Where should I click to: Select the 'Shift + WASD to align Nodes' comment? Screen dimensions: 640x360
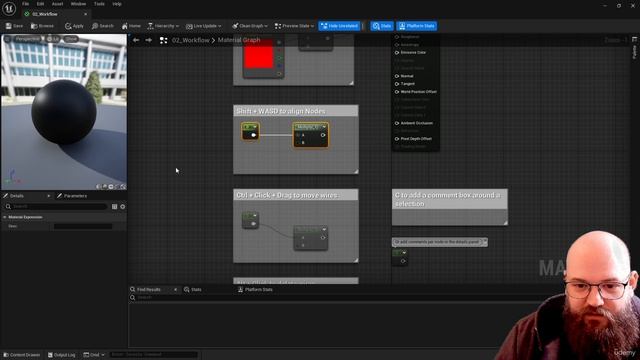[x=296, y=111]
